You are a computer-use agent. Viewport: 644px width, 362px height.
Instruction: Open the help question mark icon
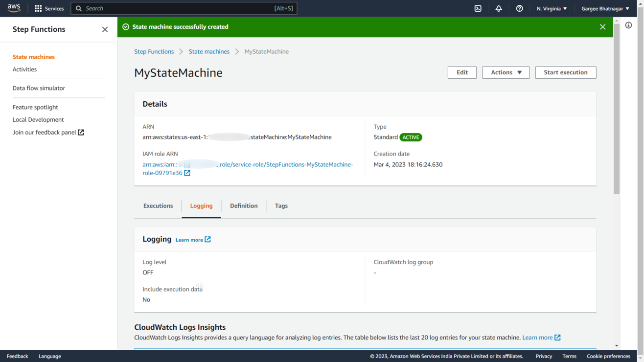point(519,8)
